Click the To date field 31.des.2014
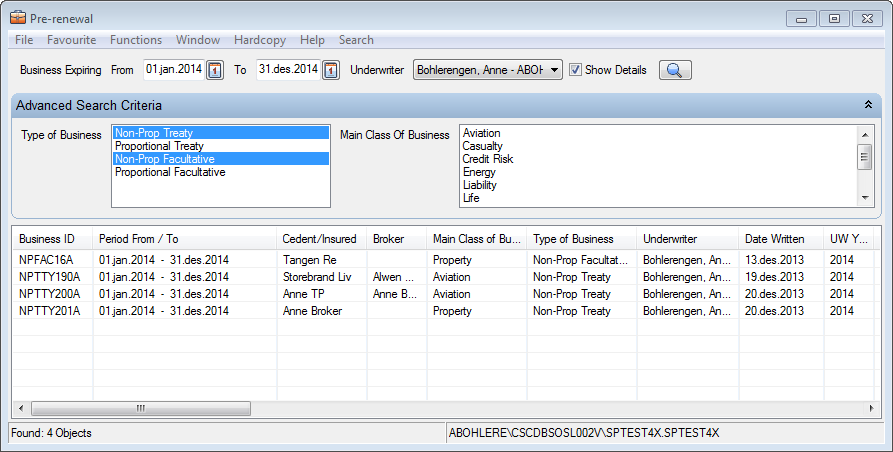This screenshot has width=893, height=452. pos(288,69)
